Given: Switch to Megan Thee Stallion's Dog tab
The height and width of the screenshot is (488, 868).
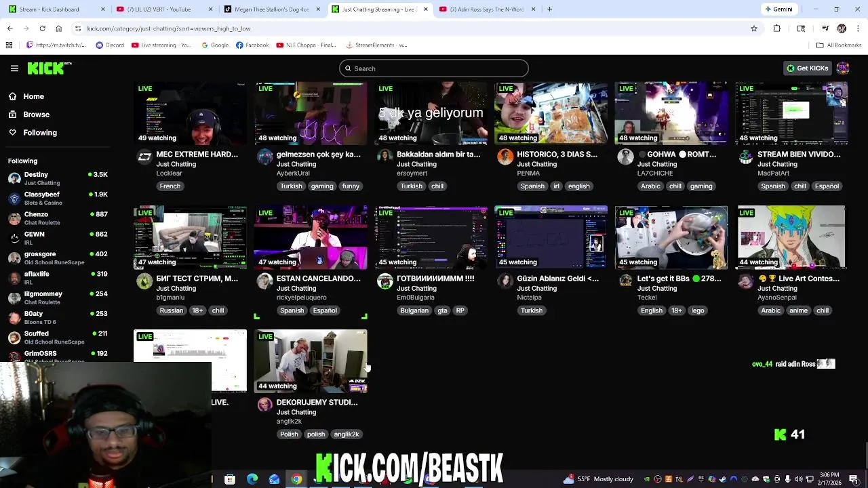Looking at the screenshot, I should (x=271, y=9).
